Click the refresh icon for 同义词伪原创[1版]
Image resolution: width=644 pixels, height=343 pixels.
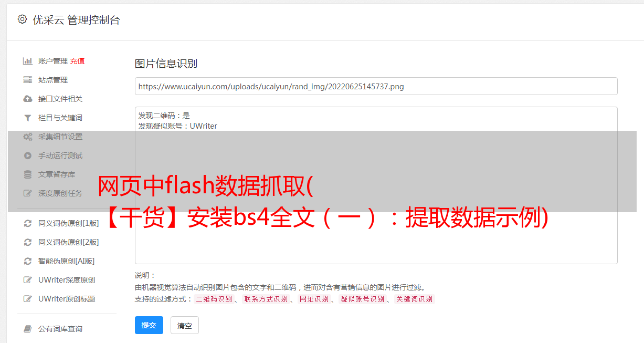click(28, 223)
